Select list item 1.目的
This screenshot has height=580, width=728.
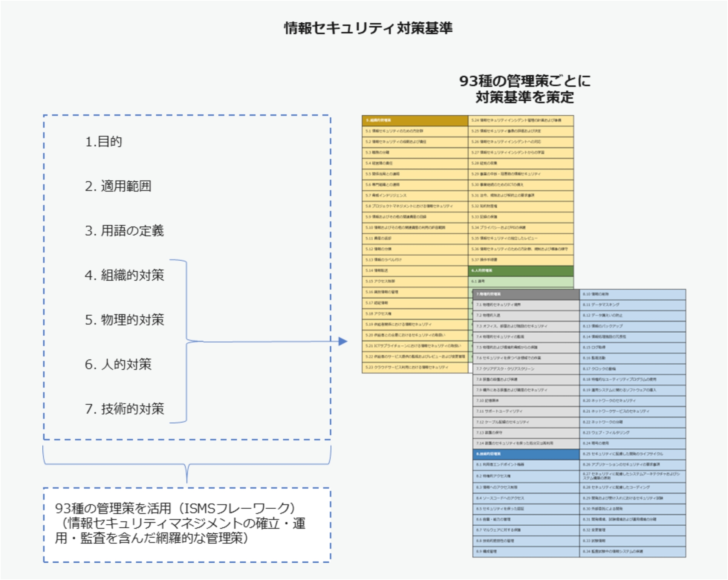click(104, 141)
